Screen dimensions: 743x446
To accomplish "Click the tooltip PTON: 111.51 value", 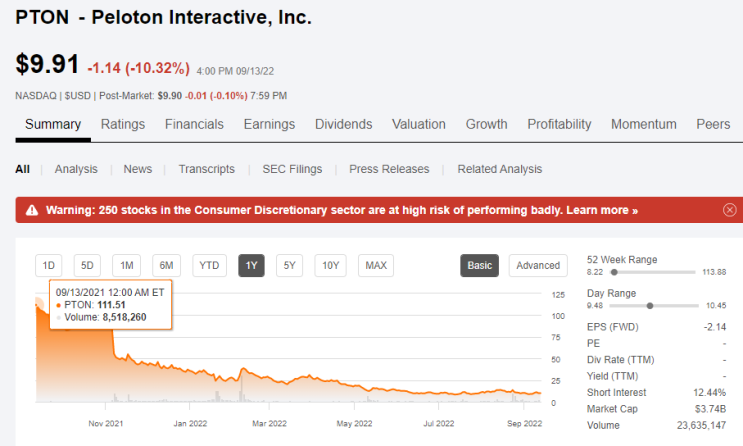I will pyautogui.click(x=111, y=305).
